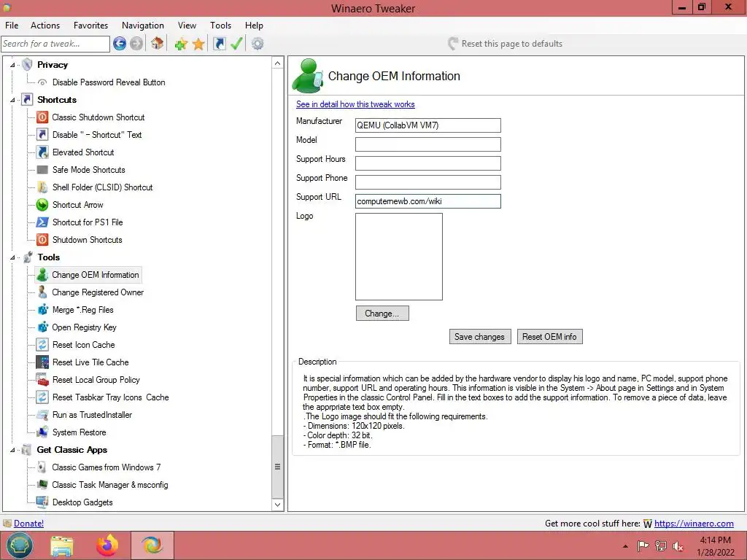Click the Desktop Gadgets icon
Image resolution: width=747 pixels, height=560 pixels.
[x=42, y=502]
